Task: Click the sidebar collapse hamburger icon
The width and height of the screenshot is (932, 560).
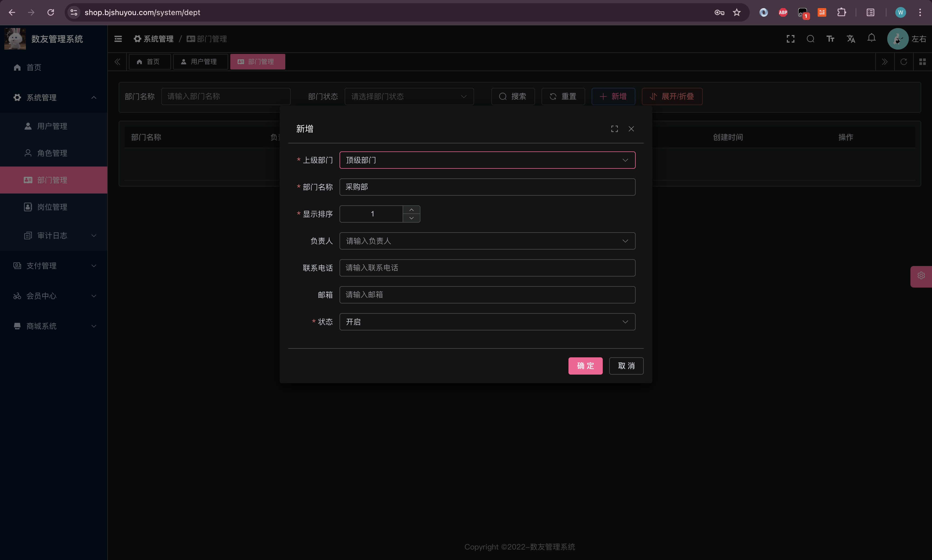Action: pyautogui.click(x=118, y=39)
